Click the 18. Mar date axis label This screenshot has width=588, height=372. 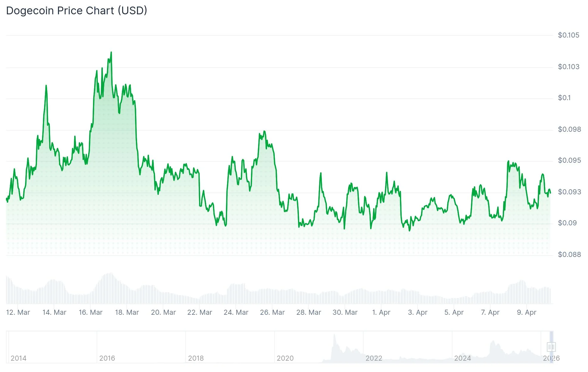[x=127, y=312]
